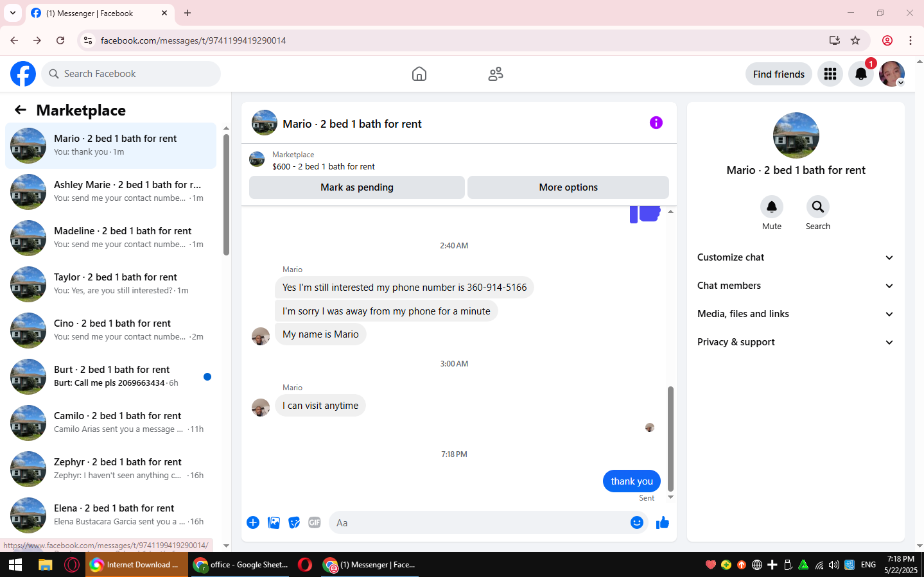
Task: Open the account profile picture menu
Action: click(892, 74)
